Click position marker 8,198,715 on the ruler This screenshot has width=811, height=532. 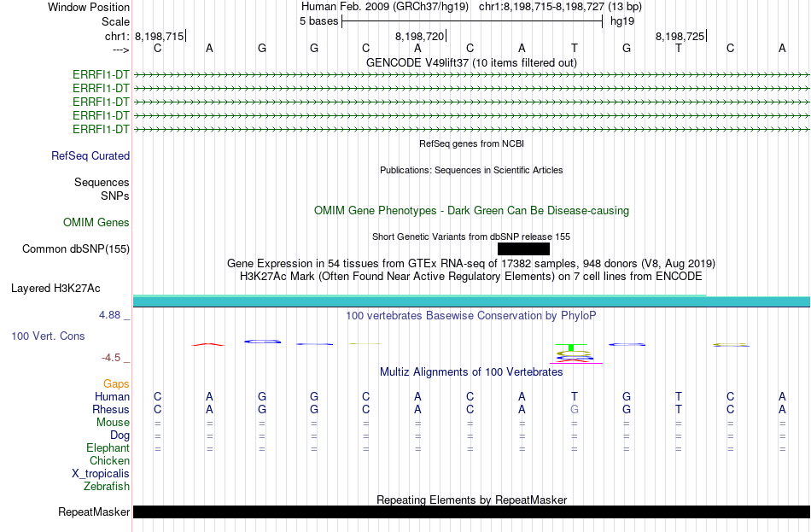coord(160,36)
